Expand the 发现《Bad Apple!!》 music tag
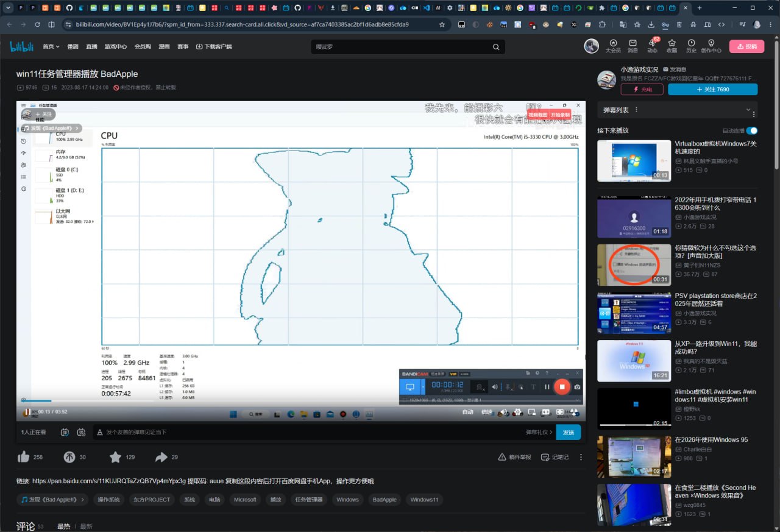Image resolution: width=780 pixels, height=532 pixels. (x=51, y=500)
